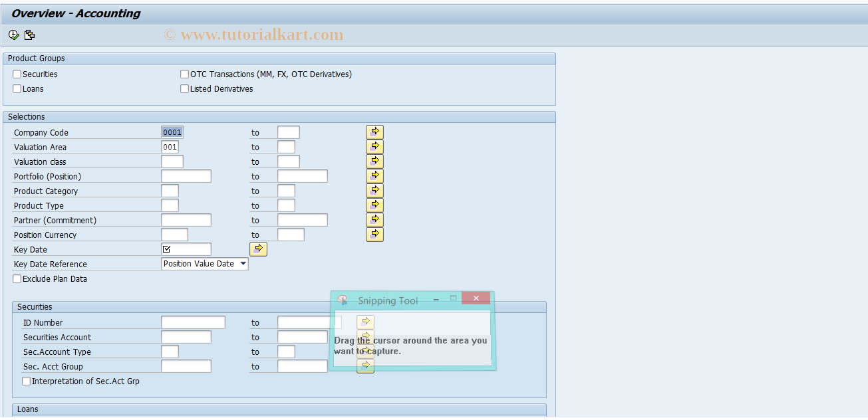Open multiple selection for ID Number
The height and width of the screenshot is (420, 868).
pyautogui.click(x=365, y=322)
